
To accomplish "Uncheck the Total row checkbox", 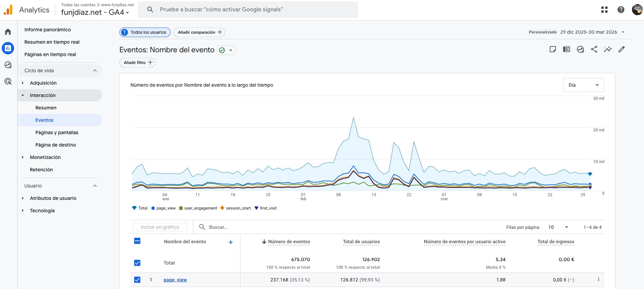I will [137, 263].
